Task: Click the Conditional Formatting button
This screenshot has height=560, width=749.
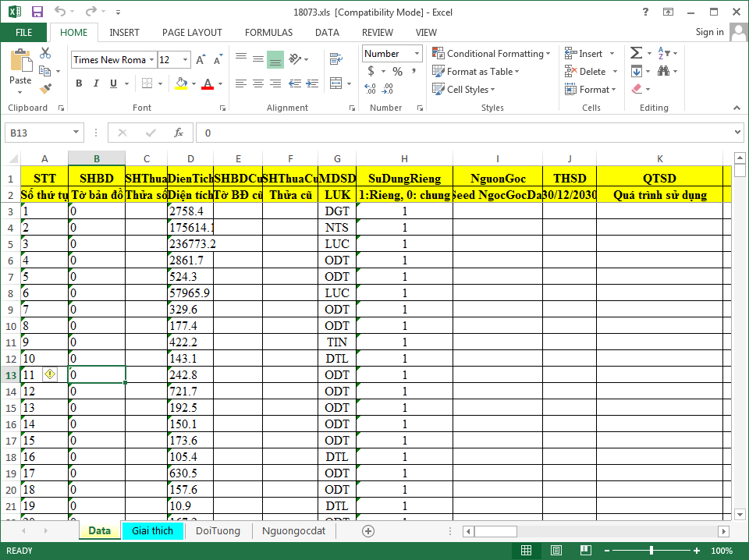Action: pos(492,54)
